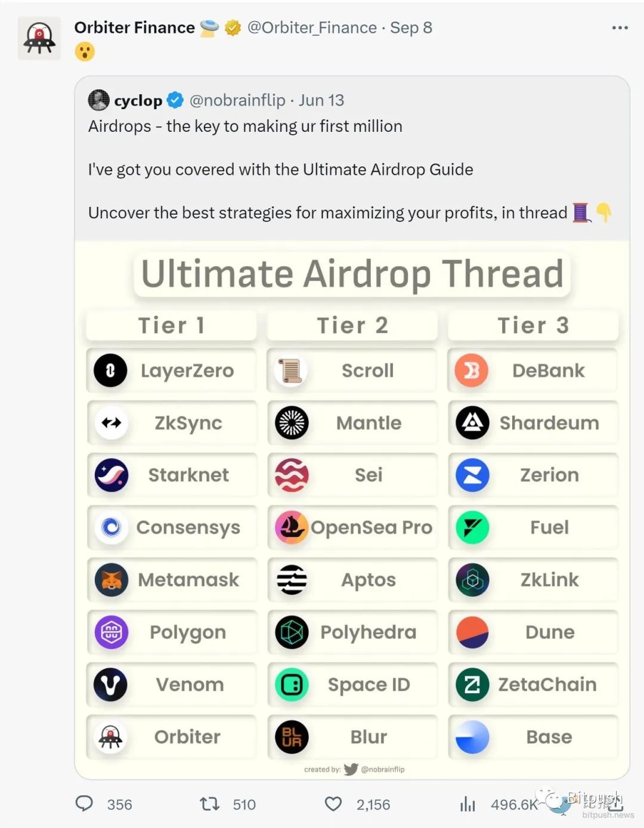Click the verified badge next to cyclop

[174, 100]
